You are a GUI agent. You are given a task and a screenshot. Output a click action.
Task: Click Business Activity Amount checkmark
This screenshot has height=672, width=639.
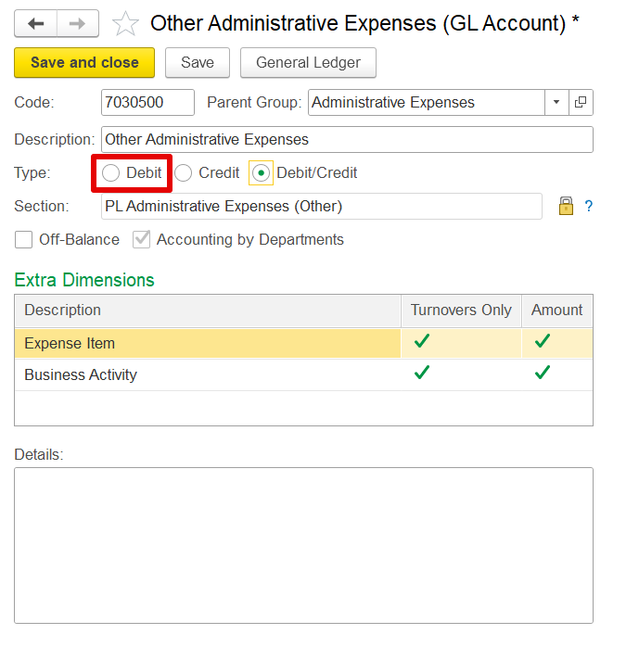click(542, 373)
